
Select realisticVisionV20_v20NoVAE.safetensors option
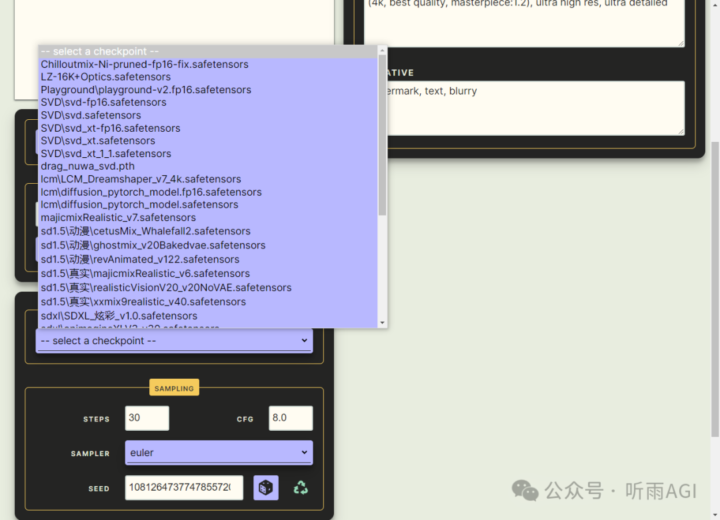166,287
